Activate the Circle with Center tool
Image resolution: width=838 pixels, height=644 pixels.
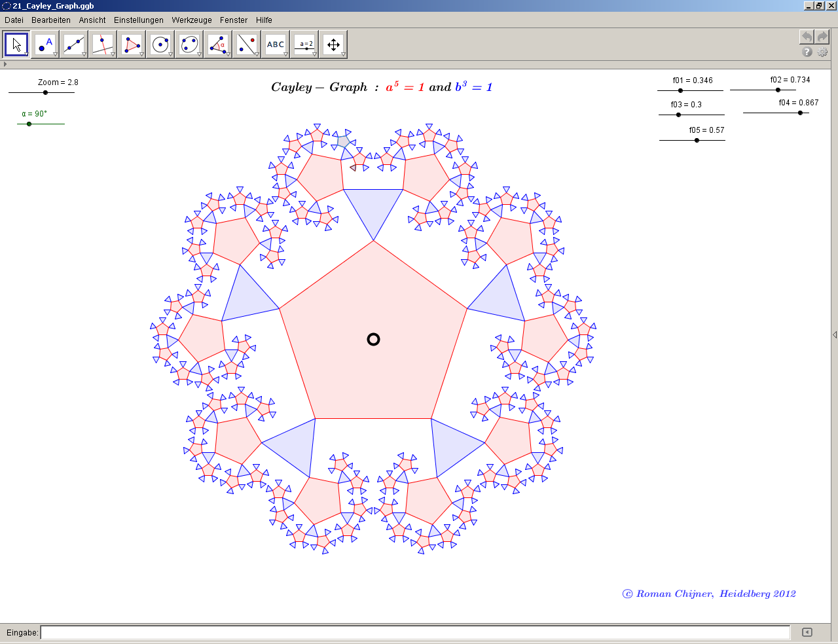(x=160, y=45)
